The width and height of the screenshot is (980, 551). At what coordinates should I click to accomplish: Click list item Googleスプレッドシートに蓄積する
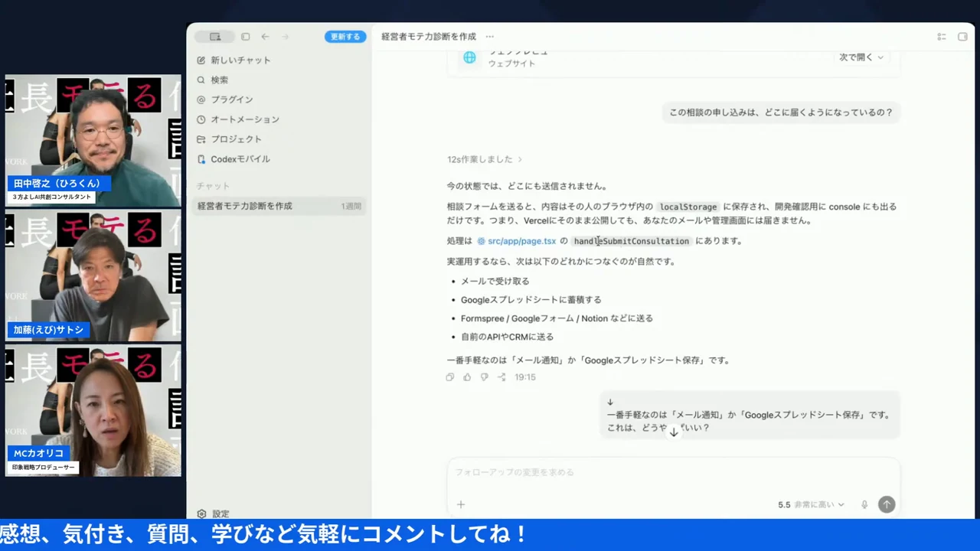click(531, 300)
